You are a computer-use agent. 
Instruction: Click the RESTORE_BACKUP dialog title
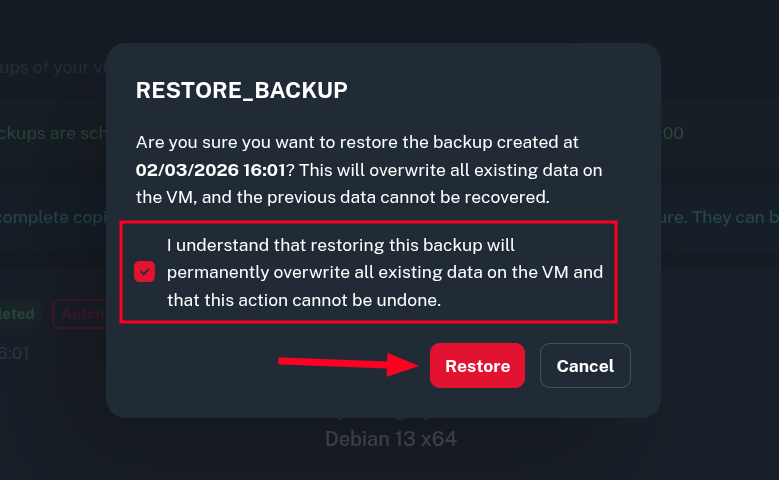click(x=242, y=90)
